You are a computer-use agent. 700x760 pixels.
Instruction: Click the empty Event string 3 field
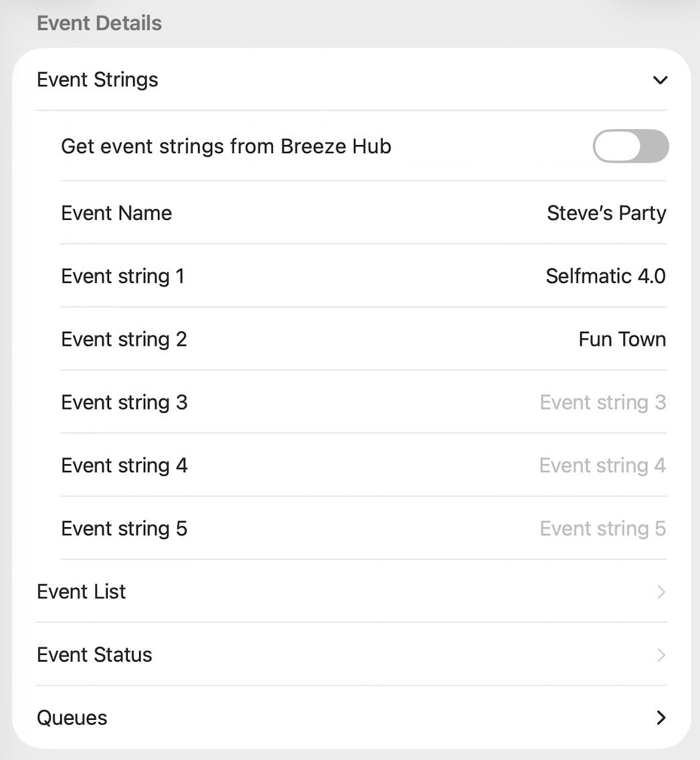click(x=602, y=403)
